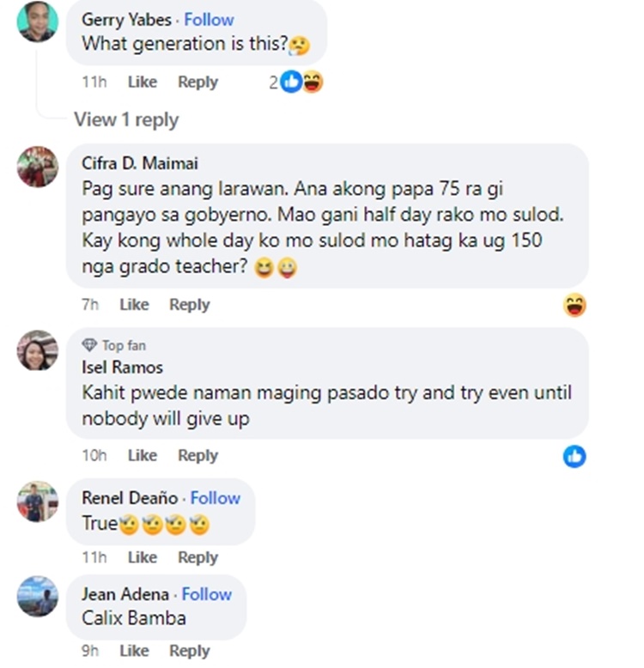Open Isel Ramos' profile avatar
This screenshot has width=644, height=668.
pyautogui.click(x=38, y=350)
